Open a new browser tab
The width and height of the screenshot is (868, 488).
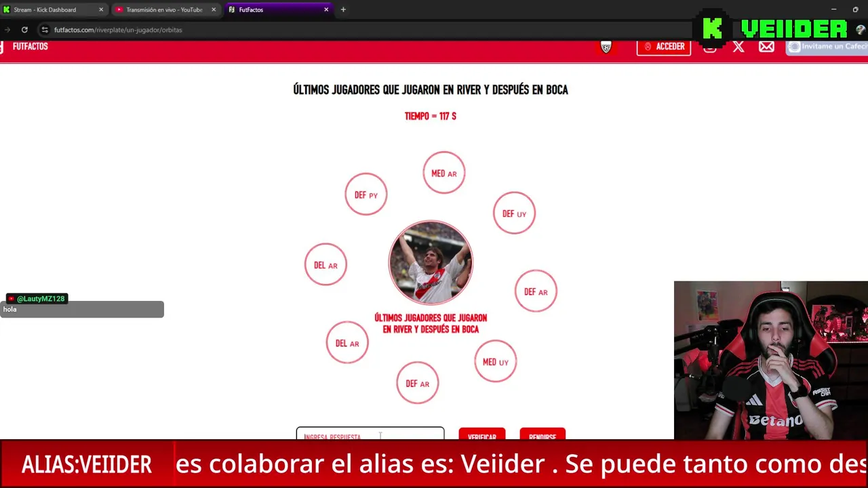point(343,9)
